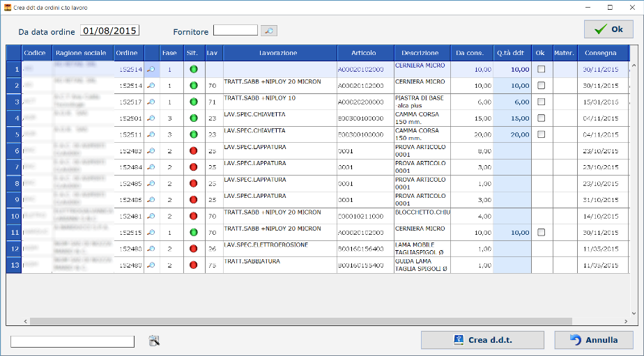Image resolution: width=644 pixels, height=356 pixels.
Task: Click Q.tà ddt cell 6,00 in row 3
Action: click(x=512, y=102)
